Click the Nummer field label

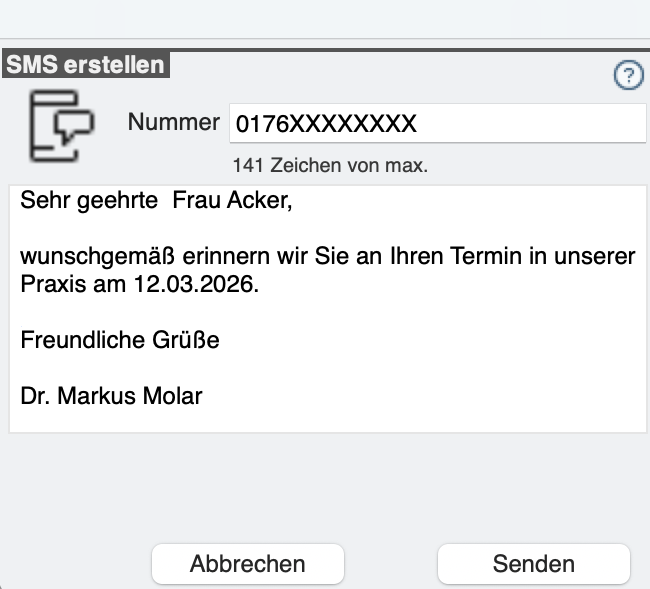coord(173,123)
